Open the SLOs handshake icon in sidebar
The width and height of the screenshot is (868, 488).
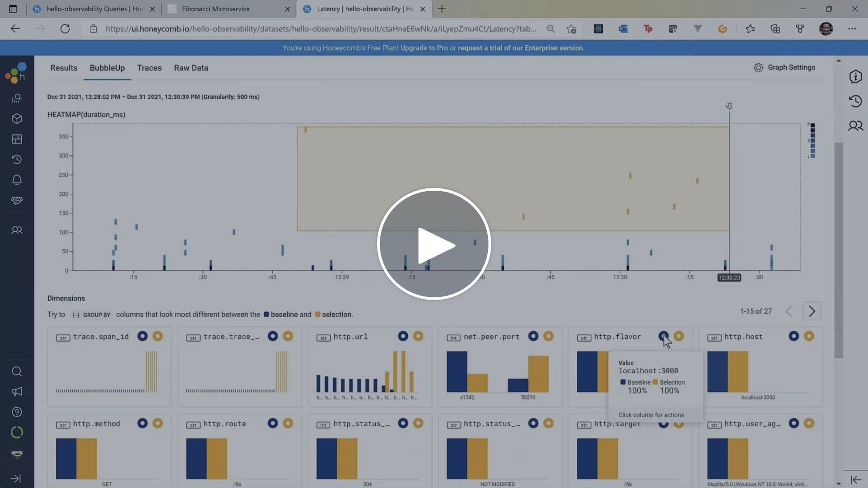coord(17,200)
